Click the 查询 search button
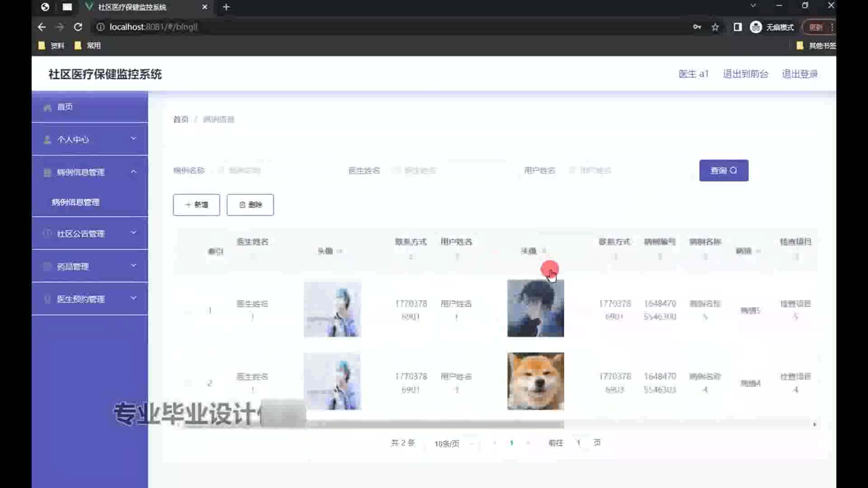The width and height of the screenshot is (868, 488). [724, 170]
